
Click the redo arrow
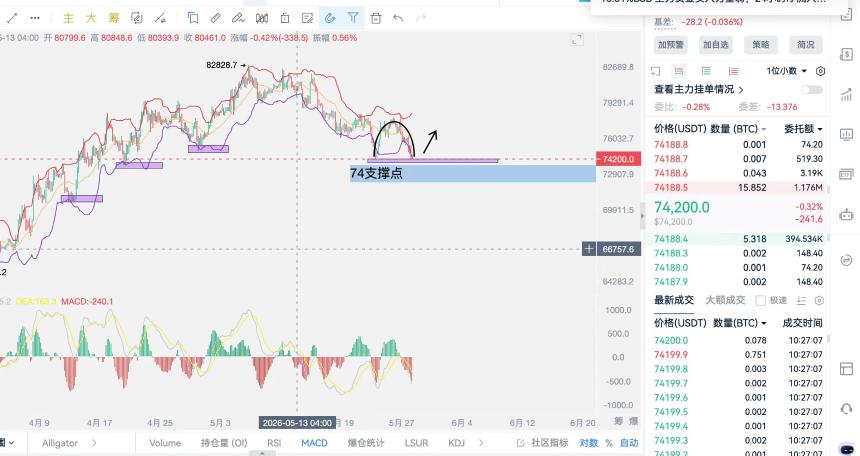pyautogui.click(x=421, y=18)
